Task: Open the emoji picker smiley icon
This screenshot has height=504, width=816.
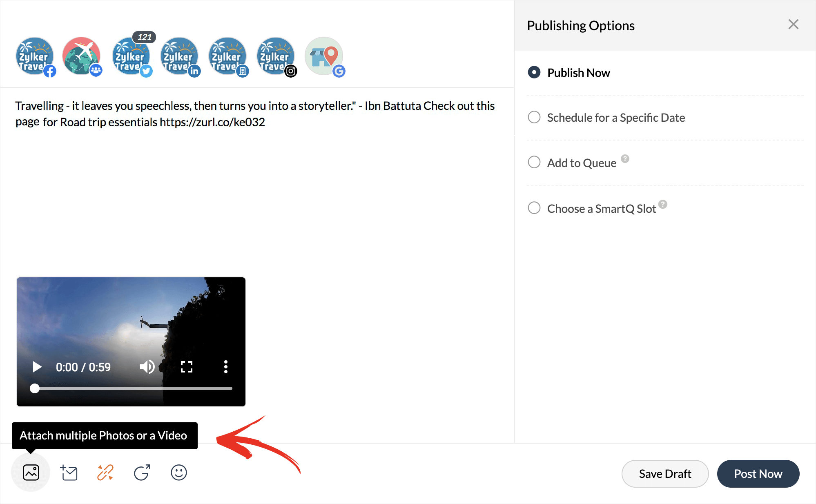Action: 178,473
